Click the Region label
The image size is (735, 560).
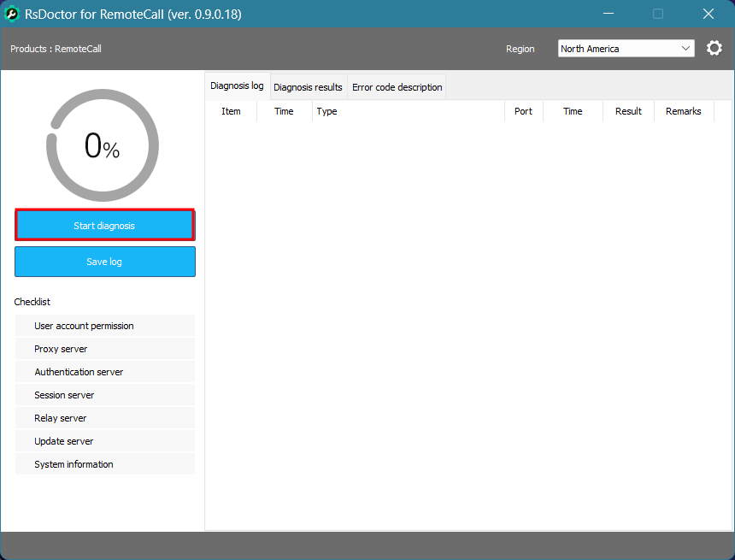pyautogui.click(x=520, y=49)
